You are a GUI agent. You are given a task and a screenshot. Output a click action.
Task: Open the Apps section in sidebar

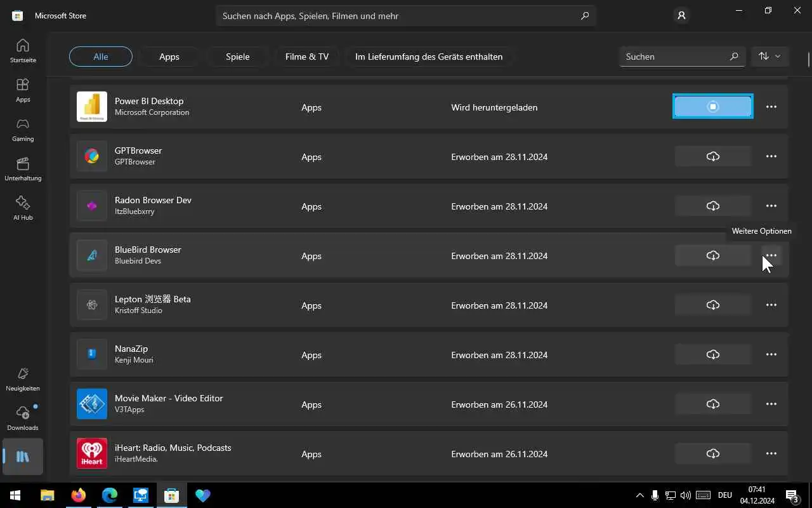23,90
